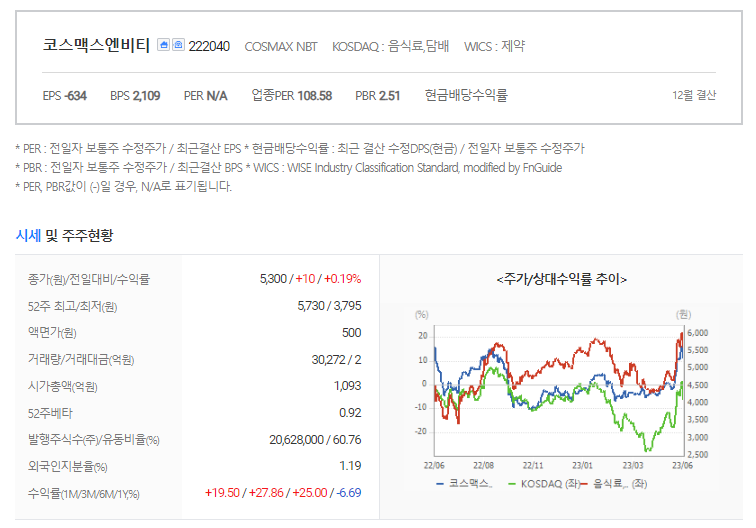Click the WICS : 제약 label

(x=494, y=46)
